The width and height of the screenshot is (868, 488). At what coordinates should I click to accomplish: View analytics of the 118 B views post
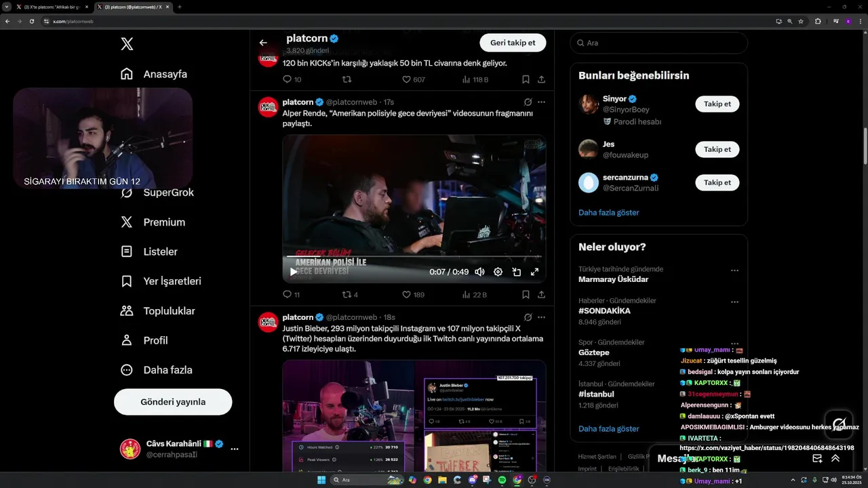click(475, 79)
